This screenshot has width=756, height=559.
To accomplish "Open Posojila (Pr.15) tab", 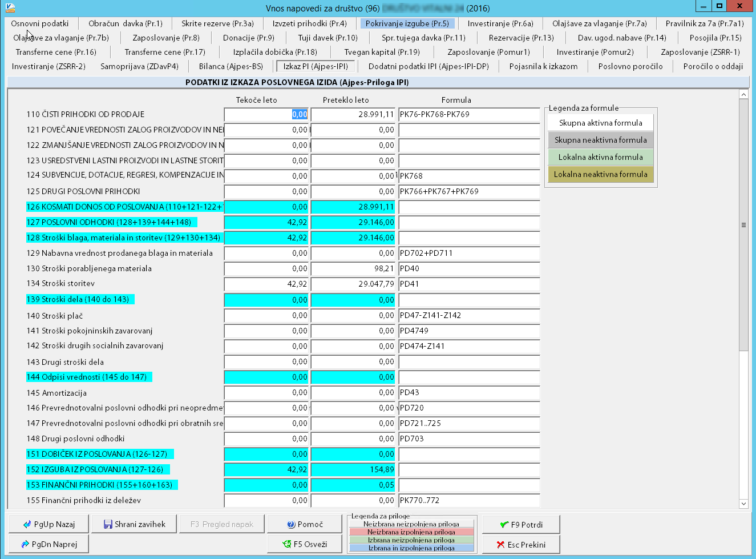I will 715,38.
